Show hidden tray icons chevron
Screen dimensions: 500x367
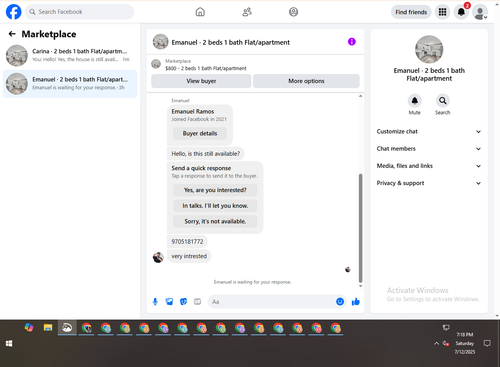pyautogui.click(x=436, y=343)
